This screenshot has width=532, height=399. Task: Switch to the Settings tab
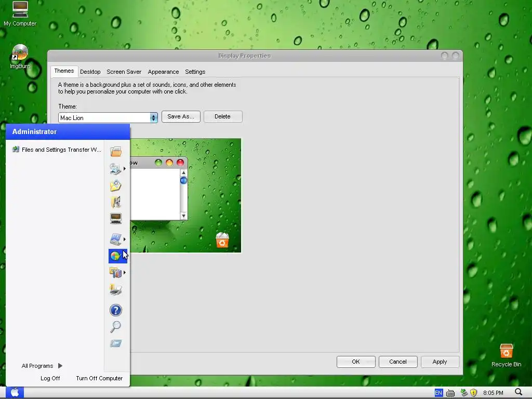coord(195,72)
